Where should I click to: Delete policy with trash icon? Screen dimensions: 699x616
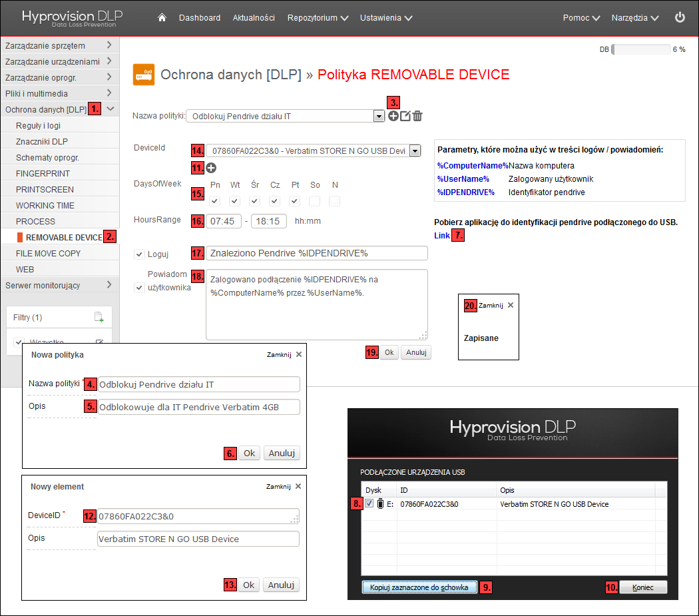[417, 116]
